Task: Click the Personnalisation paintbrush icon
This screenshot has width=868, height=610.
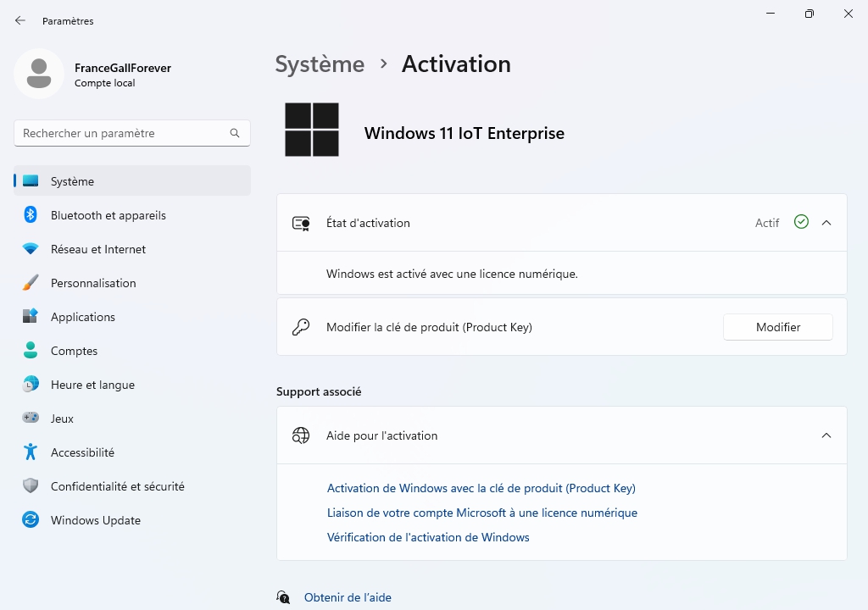Action: click(x=31, y=283)
